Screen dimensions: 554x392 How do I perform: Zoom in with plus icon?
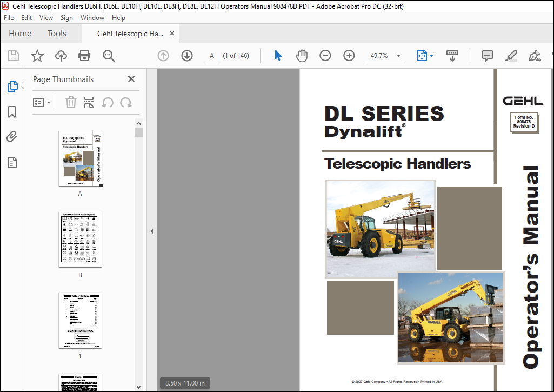(349, 56)
